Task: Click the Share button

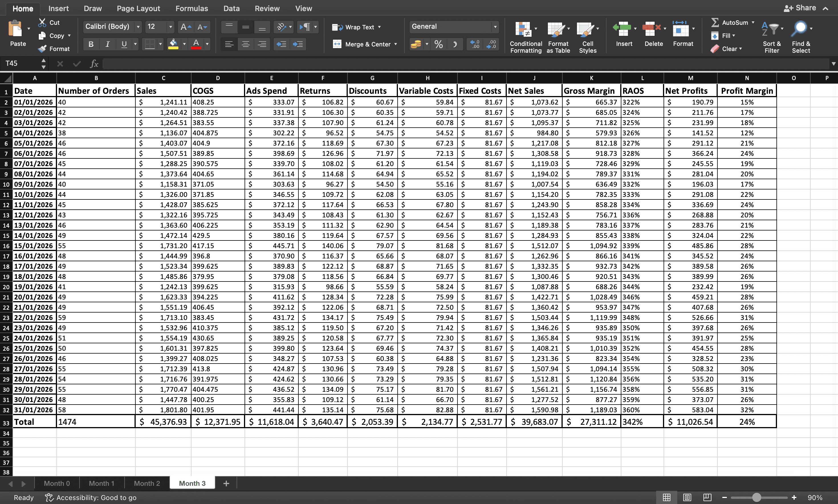Action: point(800,8)
